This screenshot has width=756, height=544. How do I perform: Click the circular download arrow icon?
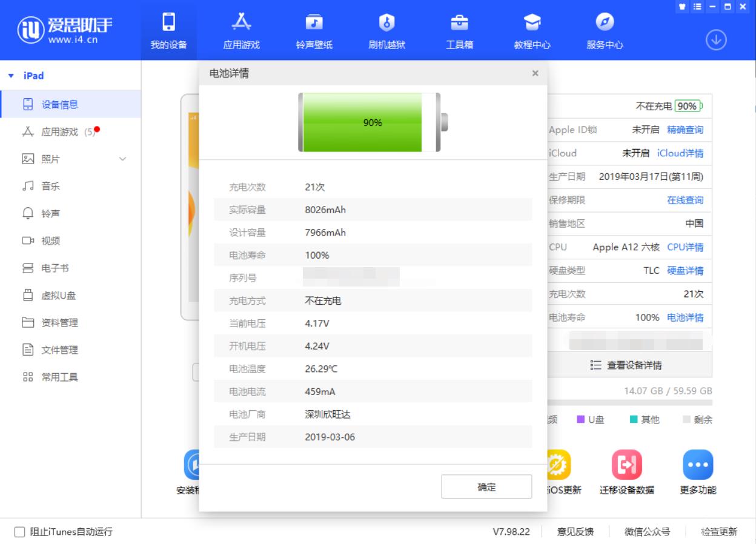[x=716, y=39]
